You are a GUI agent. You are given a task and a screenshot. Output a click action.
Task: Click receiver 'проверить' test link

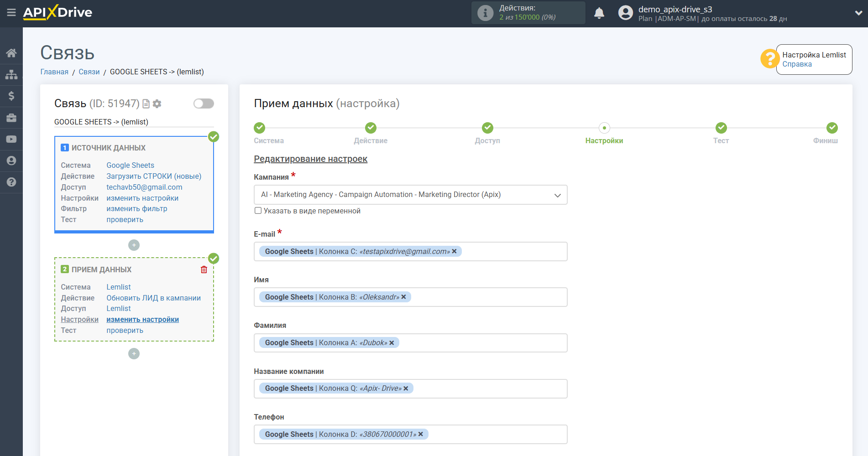coord(125,330)
